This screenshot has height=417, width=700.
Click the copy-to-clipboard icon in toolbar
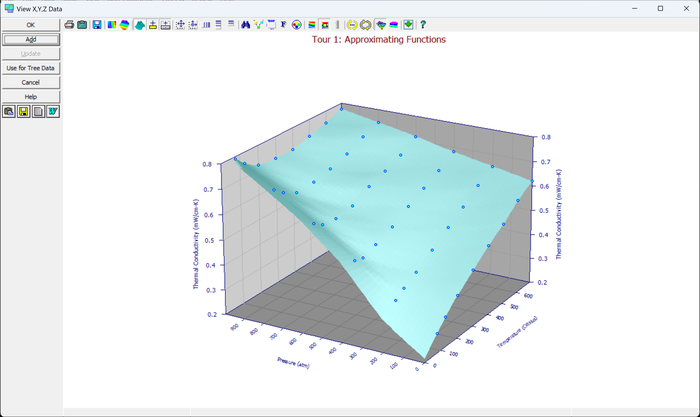(x=82, y=25)
